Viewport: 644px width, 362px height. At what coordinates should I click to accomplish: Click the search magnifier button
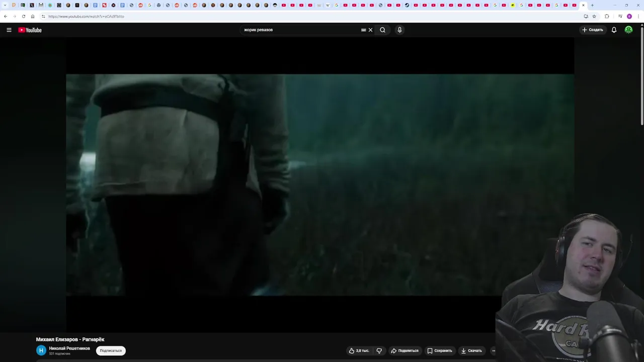click(x=382, y=30)
